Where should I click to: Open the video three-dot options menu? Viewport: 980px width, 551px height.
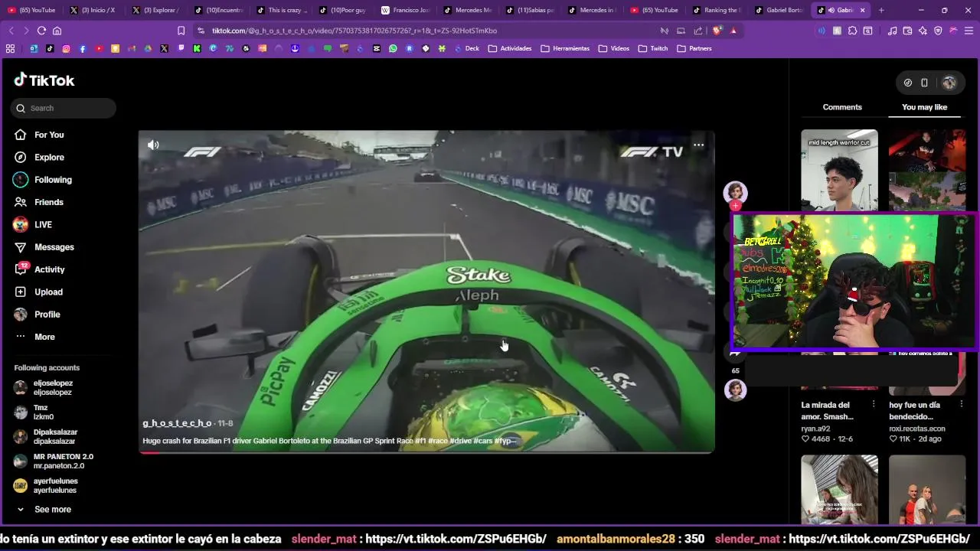pos(698,145)
